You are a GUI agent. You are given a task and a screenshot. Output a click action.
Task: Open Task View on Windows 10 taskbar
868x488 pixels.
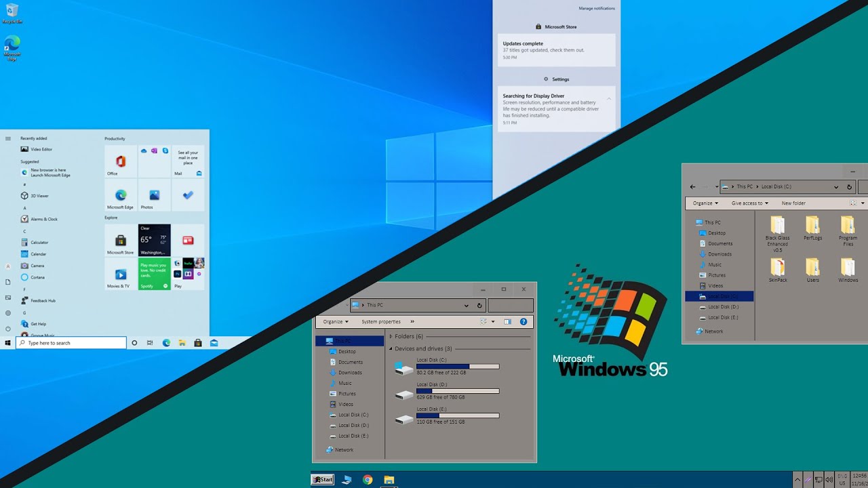pyautogui.click(x=150, y=343)
